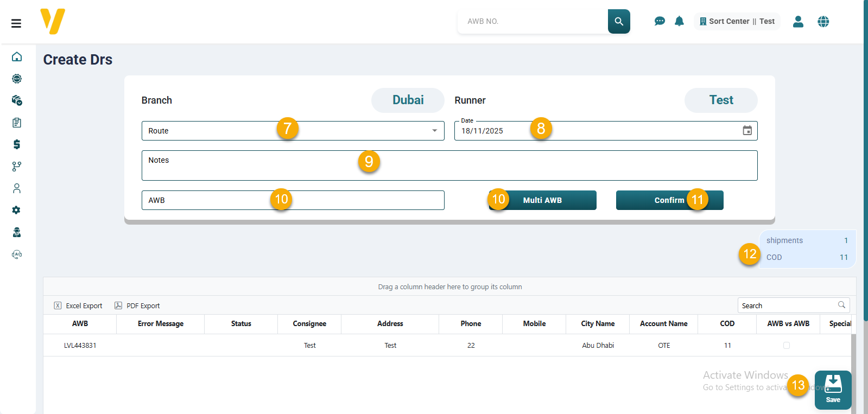Click the Status column header
868x414 pixels.
coord(241,324)
